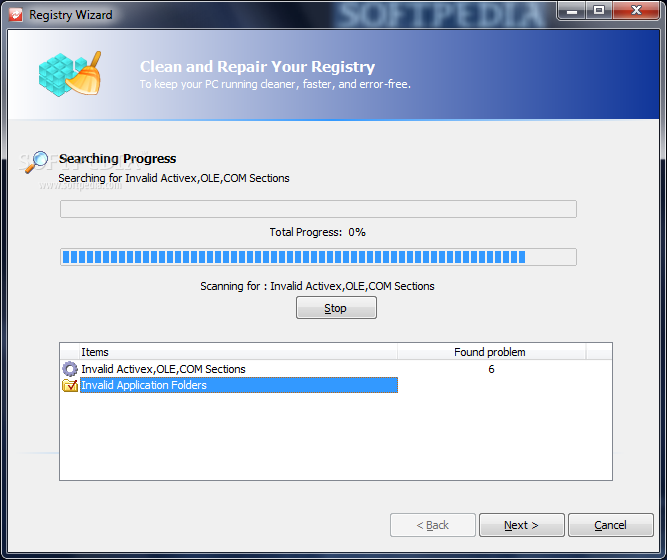Go to the Next step
Screen dimensions: 667x560
522,525
